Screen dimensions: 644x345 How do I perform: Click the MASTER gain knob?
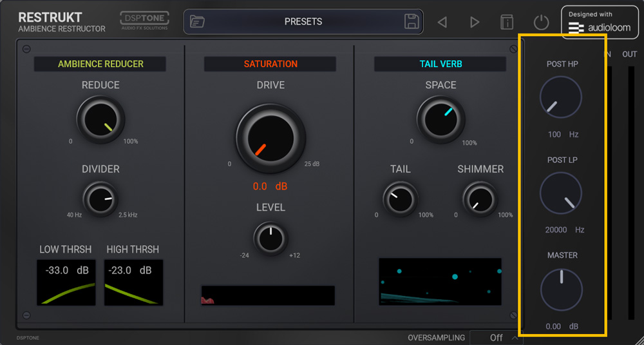click(x=562, y=290)
